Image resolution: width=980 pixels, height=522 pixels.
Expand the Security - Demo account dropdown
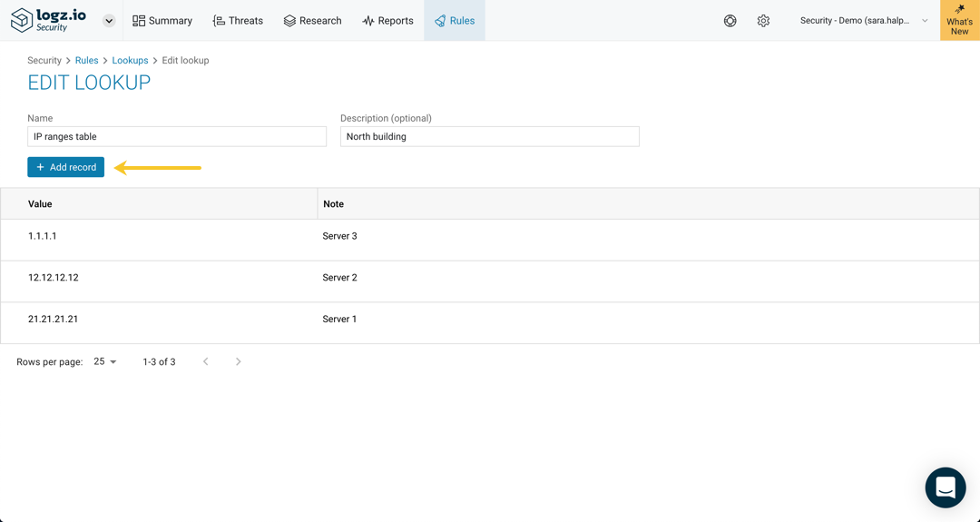coord(864,21)
